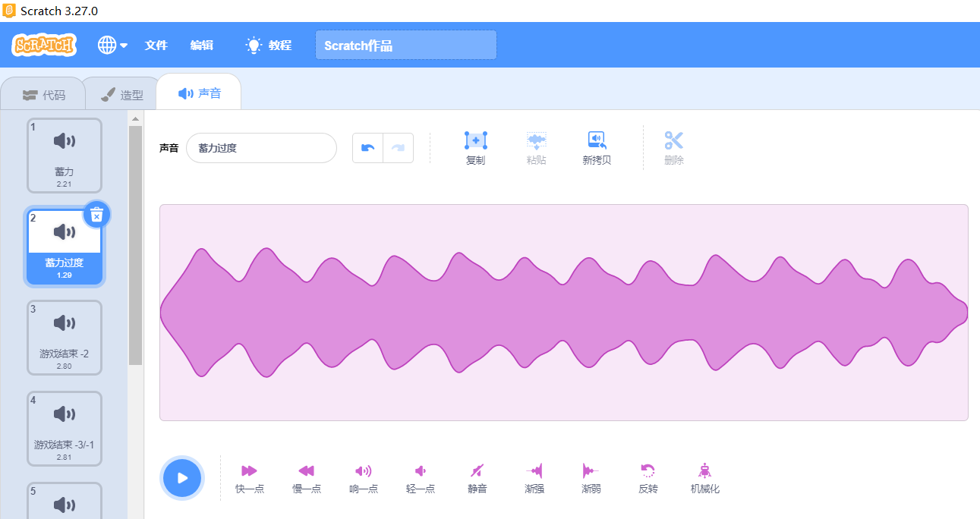The image size is (980, 519).
Task: Play the sound
Action: 182,478
